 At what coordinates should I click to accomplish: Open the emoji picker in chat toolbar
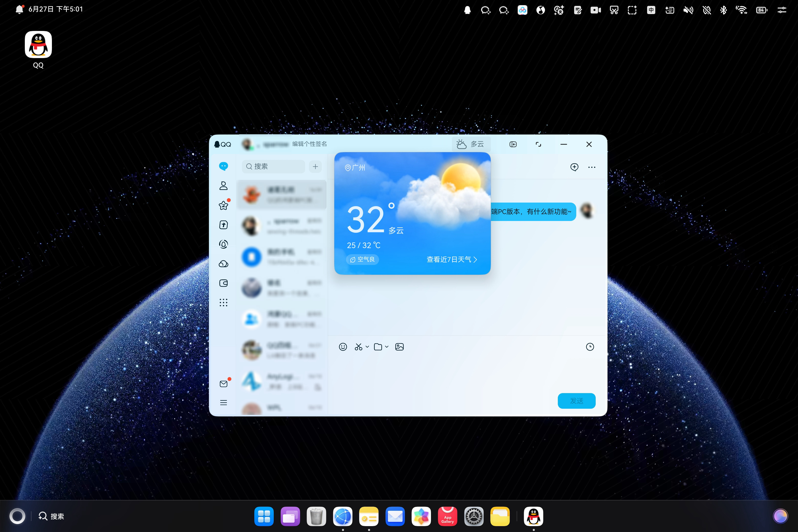(343, 347)
